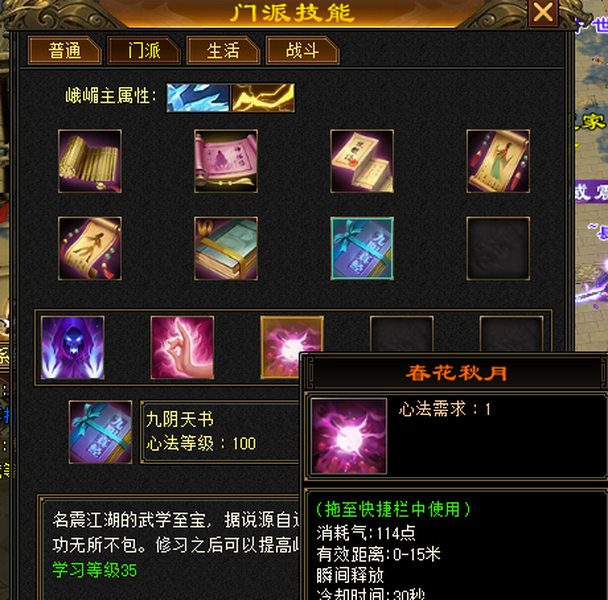608x600 pixels.
Task: Open the 门派 tab
Action: pyautogui.click(x=144, y=50)
